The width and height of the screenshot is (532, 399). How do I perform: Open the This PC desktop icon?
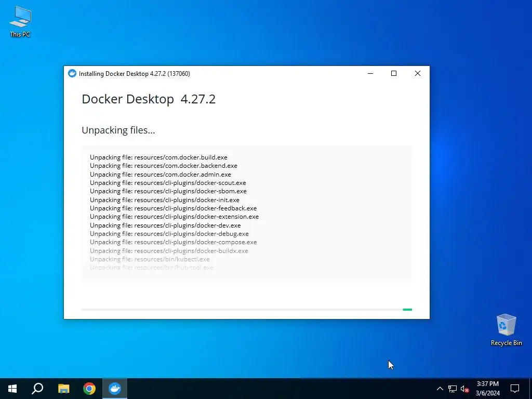(x=20, y=22)
